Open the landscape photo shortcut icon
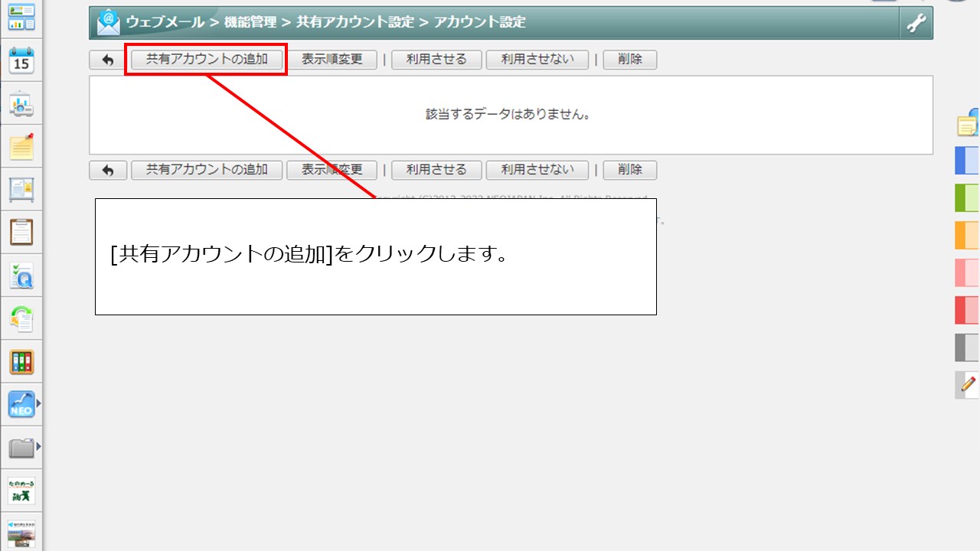 [x=21, y=533]
